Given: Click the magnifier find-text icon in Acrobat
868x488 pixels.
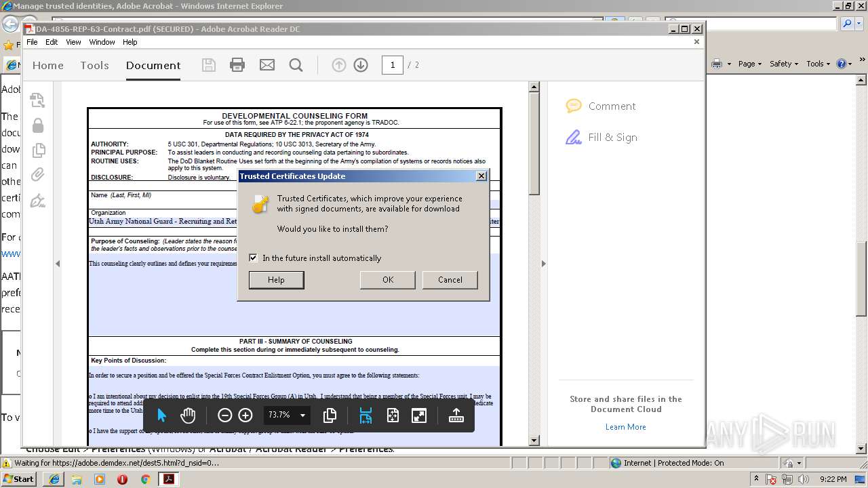Looking at the screenshot, I should (x=296, y=65).
